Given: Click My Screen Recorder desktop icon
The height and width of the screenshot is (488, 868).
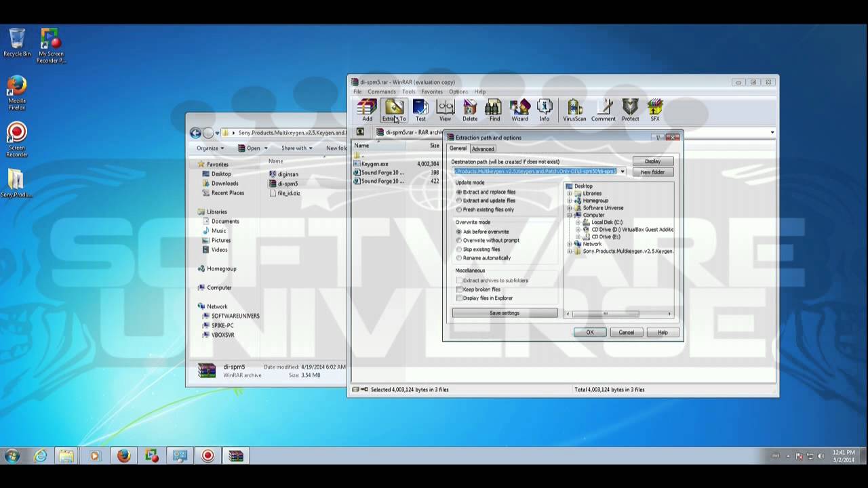Looking at the screenshot, I should pos(51,45).
